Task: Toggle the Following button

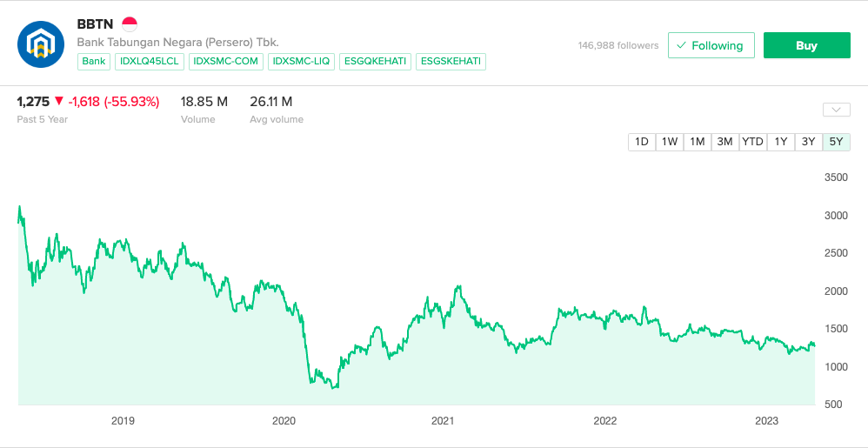Action: click(711, 45)
